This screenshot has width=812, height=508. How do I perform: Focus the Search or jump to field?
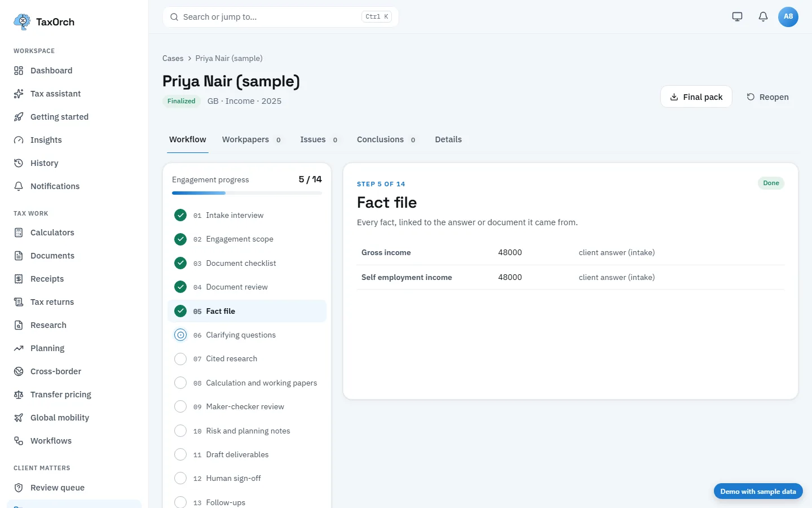(x=280, y=17)
